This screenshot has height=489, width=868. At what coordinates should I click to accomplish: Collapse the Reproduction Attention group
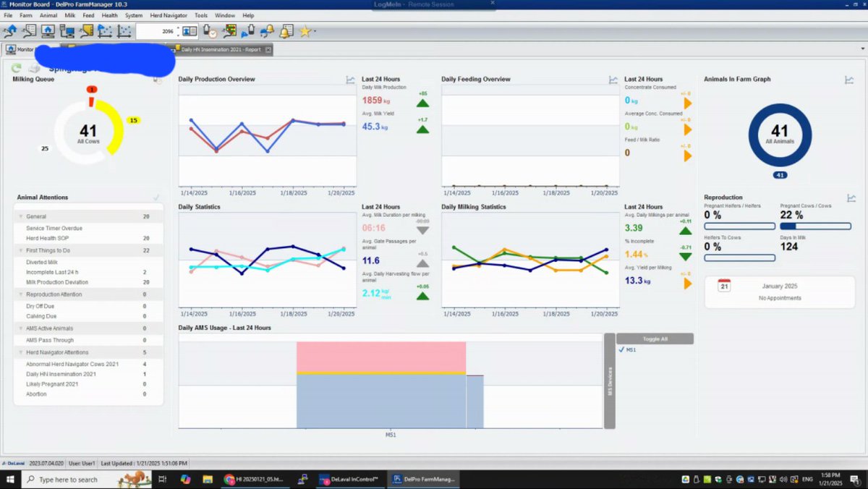21,294
